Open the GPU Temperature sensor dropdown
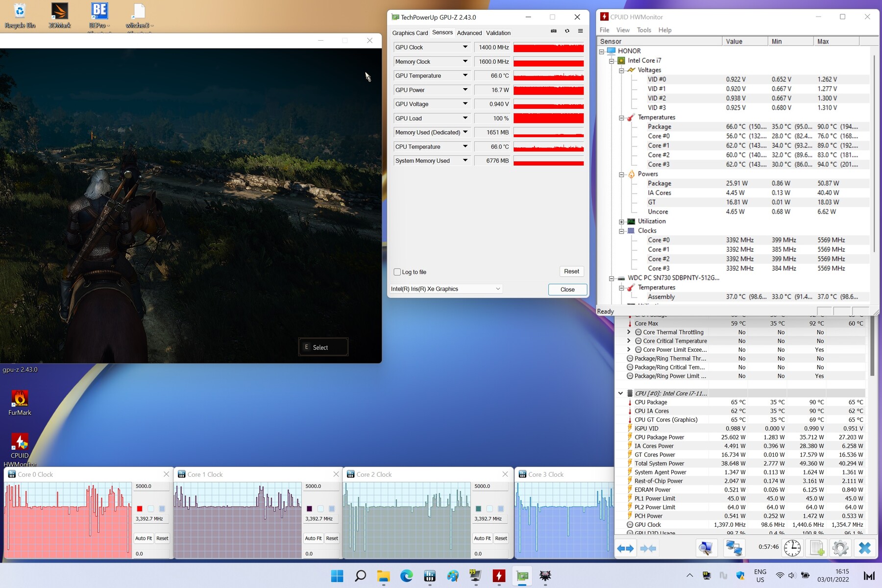 point(465,75)
